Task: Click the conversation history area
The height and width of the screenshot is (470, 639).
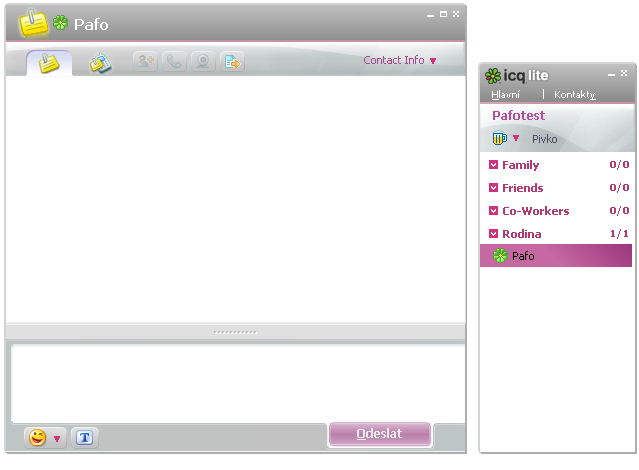Action: pyautogui.click(x=236, y=199)
